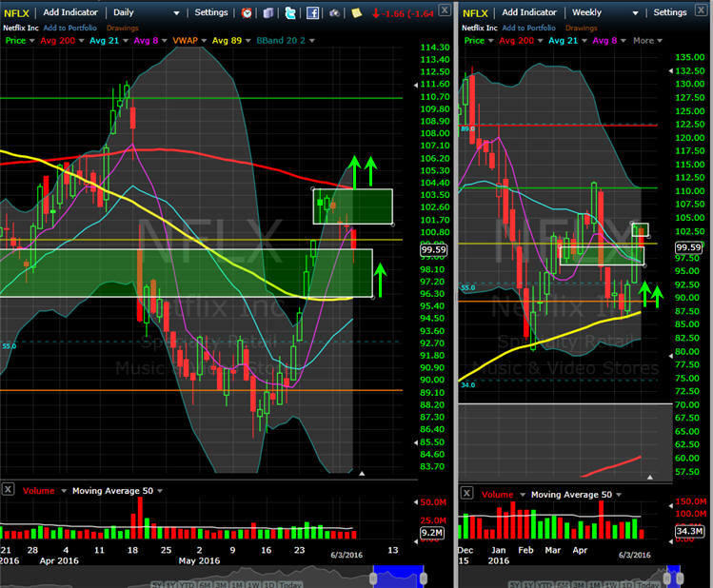Image resolution: width=713 pixels, height=588 pixels.
Task: Click the camera snapshot icon
Action: click(334, 12)
